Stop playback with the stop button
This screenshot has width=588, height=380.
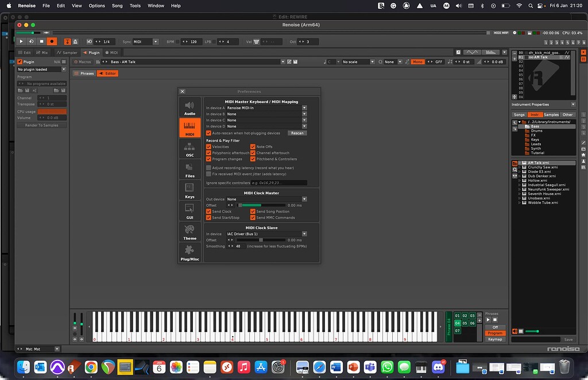(x=41, y=42)
